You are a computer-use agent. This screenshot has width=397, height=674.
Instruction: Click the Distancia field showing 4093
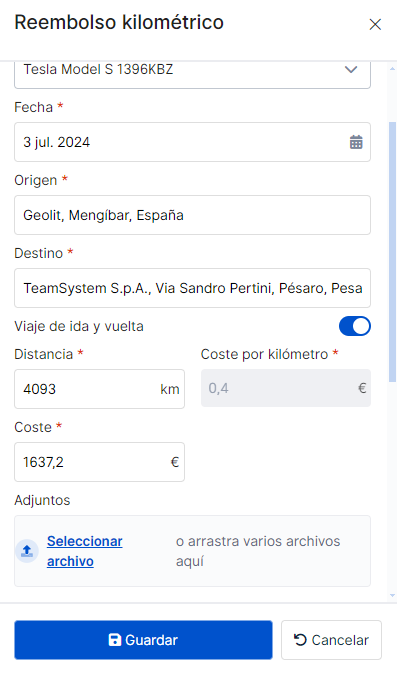click(x=99, y=389)
